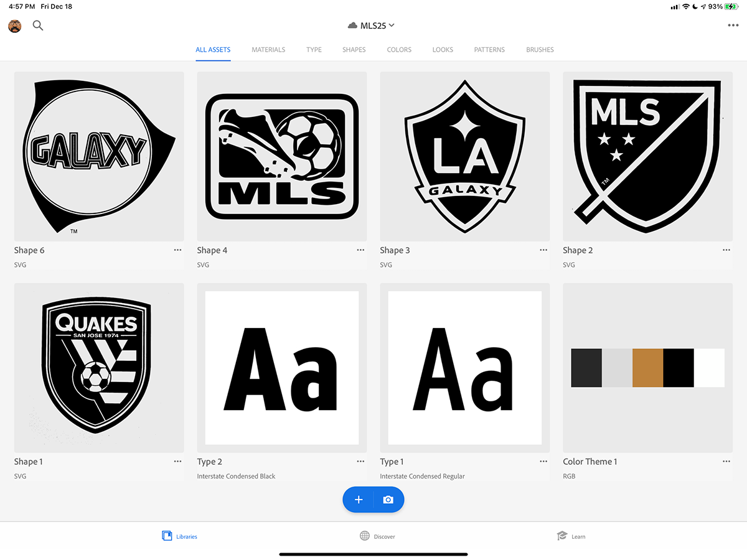Switch to the Colors tab
Viewport: 747px width, 560px height.
(x=399, y=50)
